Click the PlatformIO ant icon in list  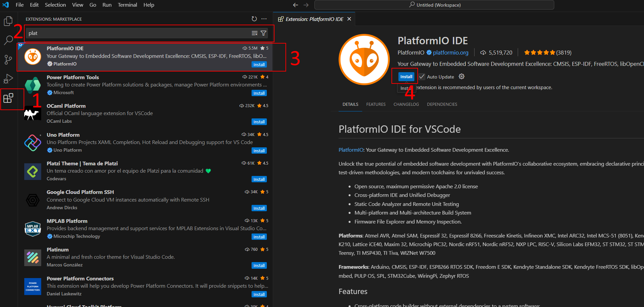pos(33,57)
